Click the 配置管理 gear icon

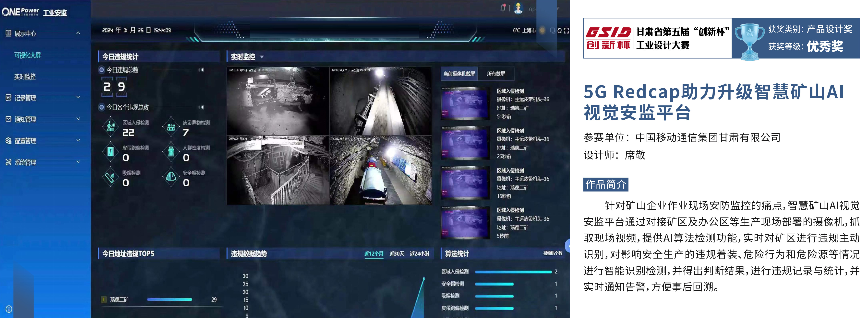8,141
